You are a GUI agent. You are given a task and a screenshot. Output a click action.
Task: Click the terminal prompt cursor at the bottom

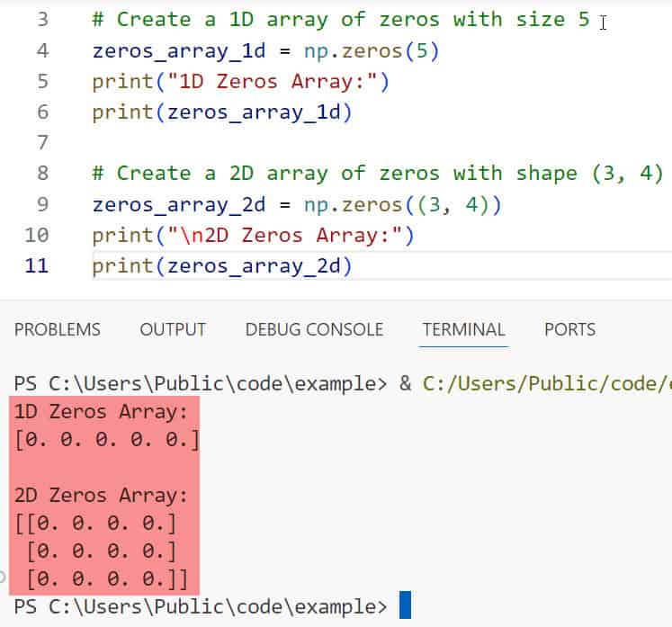coord(405,605)
